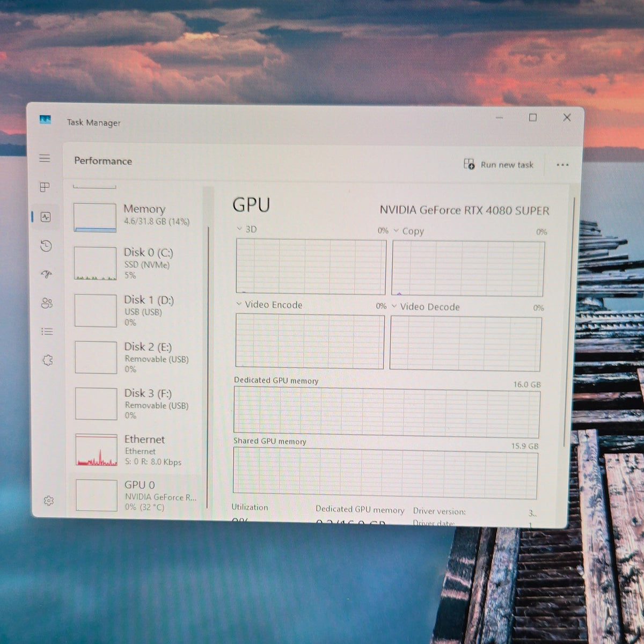
Task: Click the Driver version label
Action: (x=440, y=511)
